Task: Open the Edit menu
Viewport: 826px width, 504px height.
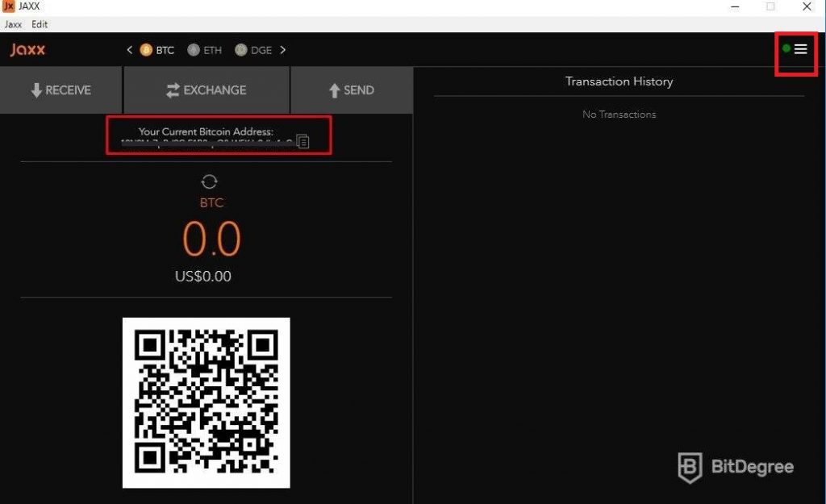Action: pos(40,24)
